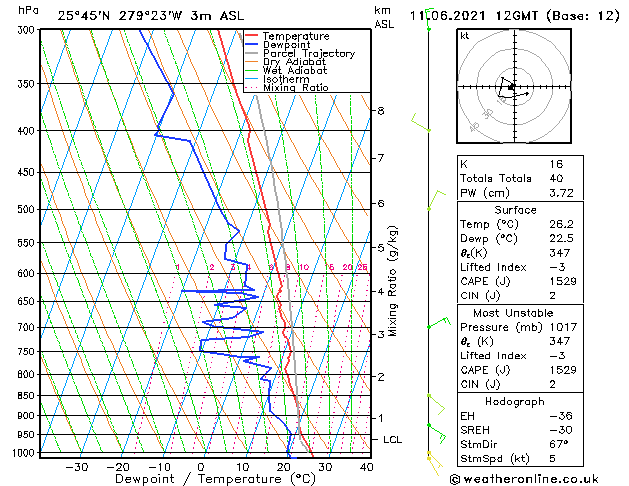Click the CAPE value in Surface table

click(563, 281)
